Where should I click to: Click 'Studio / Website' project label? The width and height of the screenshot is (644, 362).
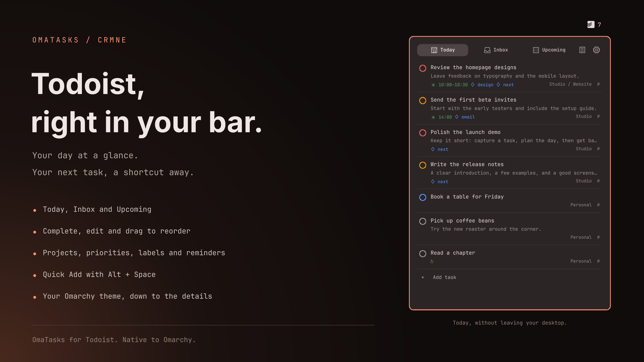click(x=570, y=84)
